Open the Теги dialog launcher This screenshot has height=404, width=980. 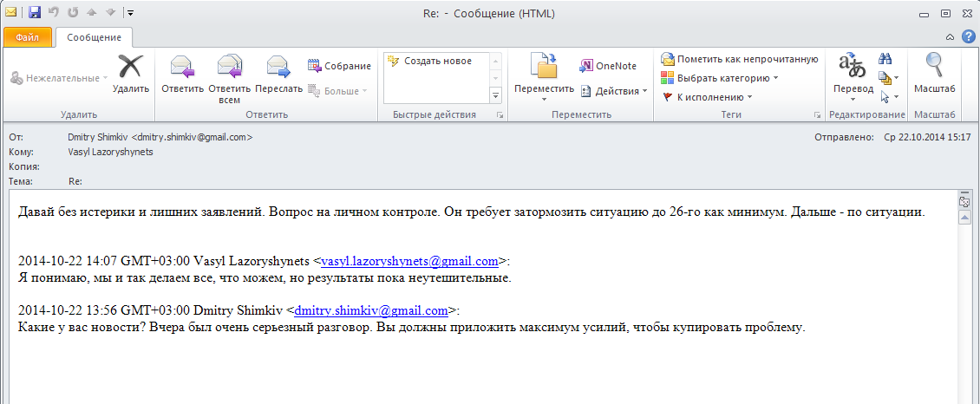click(817, 115)
